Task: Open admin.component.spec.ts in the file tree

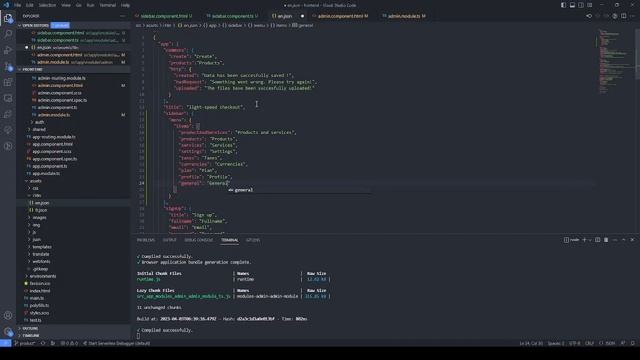Action: [x=62, y=100]
